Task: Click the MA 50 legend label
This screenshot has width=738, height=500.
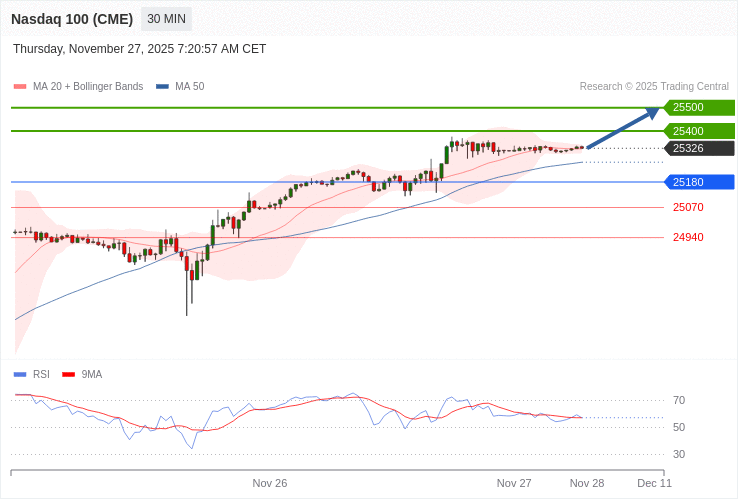Action: 190,87
